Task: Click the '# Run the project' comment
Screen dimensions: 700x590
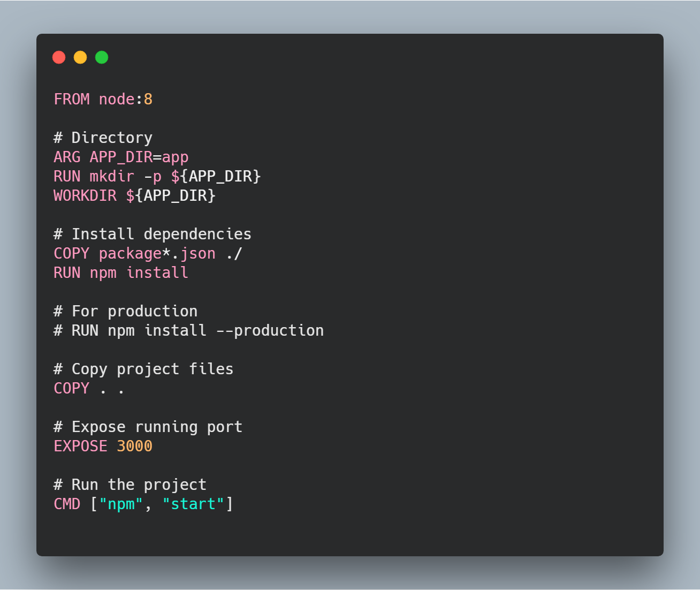Action: 130,485
